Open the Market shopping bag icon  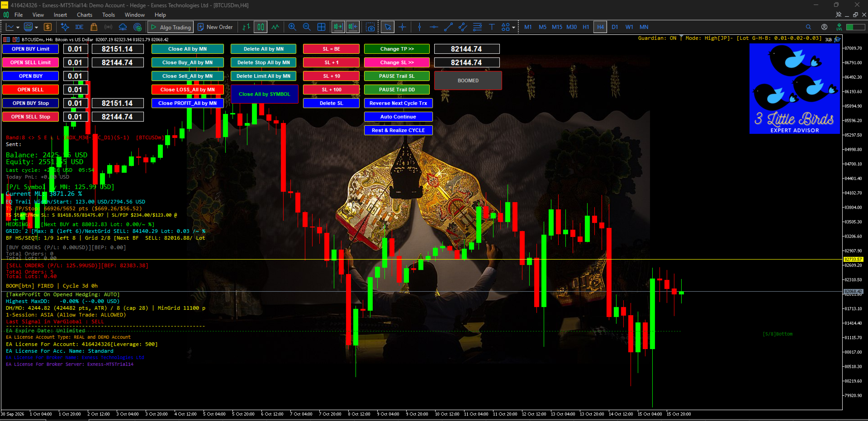click(94, 27)
